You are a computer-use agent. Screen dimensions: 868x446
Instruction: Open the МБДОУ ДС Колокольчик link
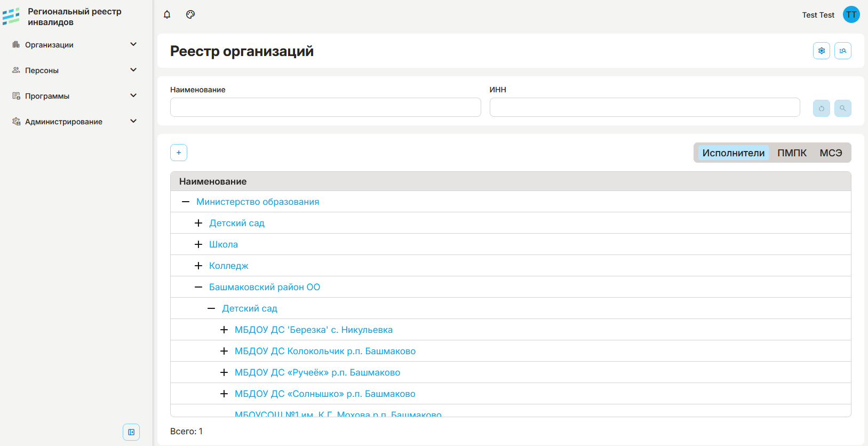pos(325,351)
